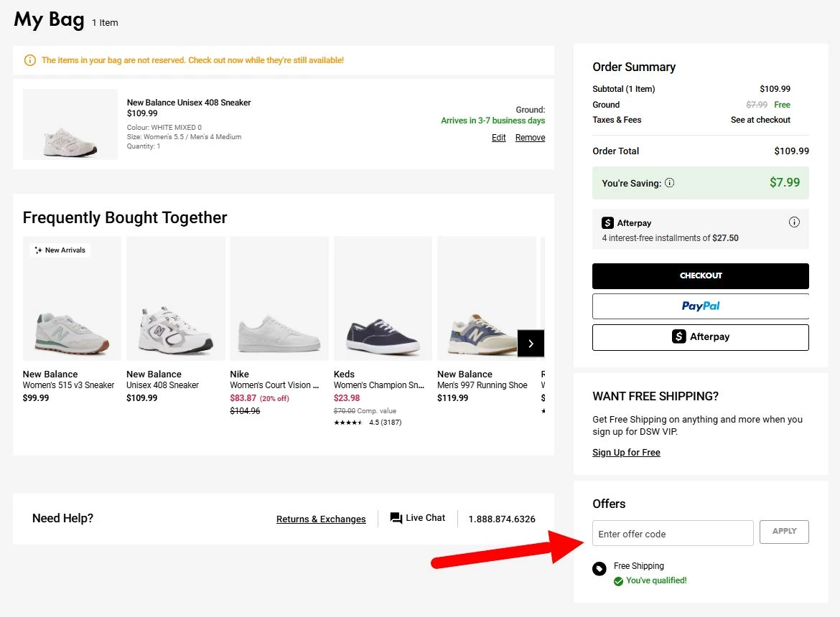Click the 1.888.874.6326 phone number
840x617 pixels.
tap(502, 519)
